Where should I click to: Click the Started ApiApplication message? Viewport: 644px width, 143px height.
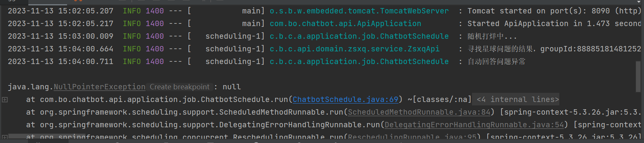(x=554, y=23)
